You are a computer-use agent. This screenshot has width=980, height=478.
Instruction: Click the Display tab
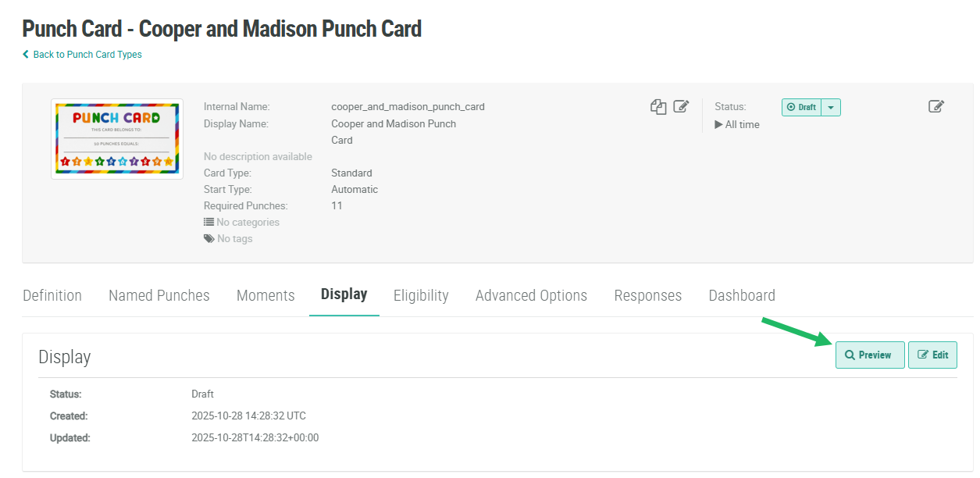click(x=344, y=294)
